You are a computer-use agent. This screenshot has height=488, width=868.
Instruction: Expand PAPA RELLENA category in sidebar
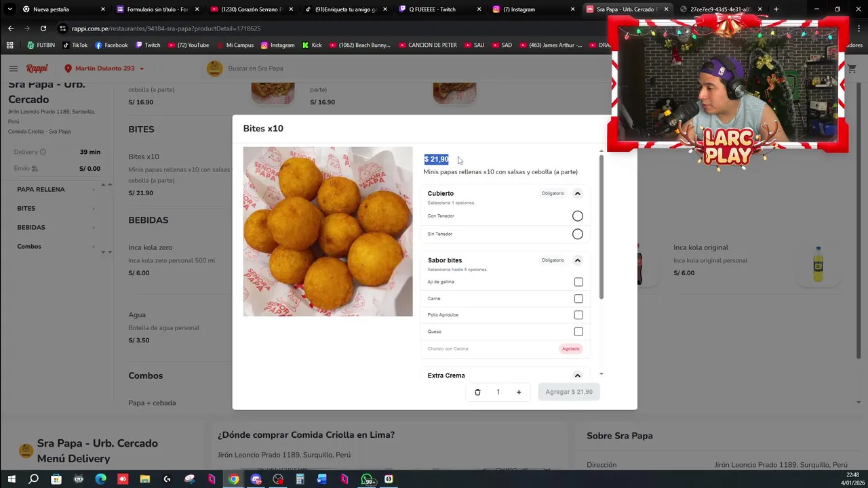tap(56, 189)
